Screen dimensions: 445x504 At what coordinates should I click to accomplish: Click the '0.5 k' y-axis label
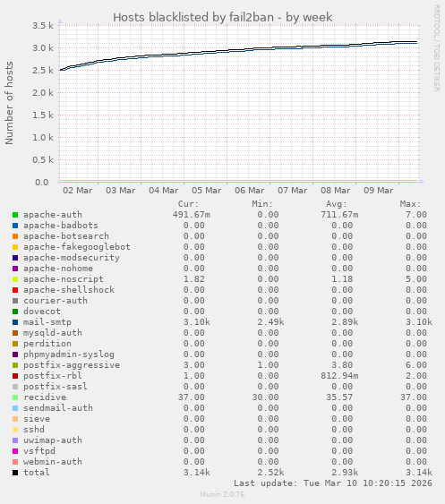click(x=43, y=160)
